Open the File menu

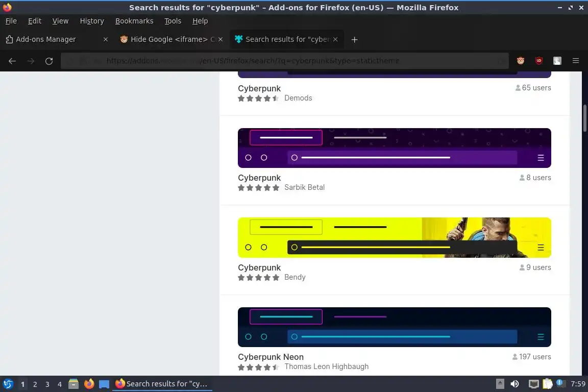[x=11, y=21]
